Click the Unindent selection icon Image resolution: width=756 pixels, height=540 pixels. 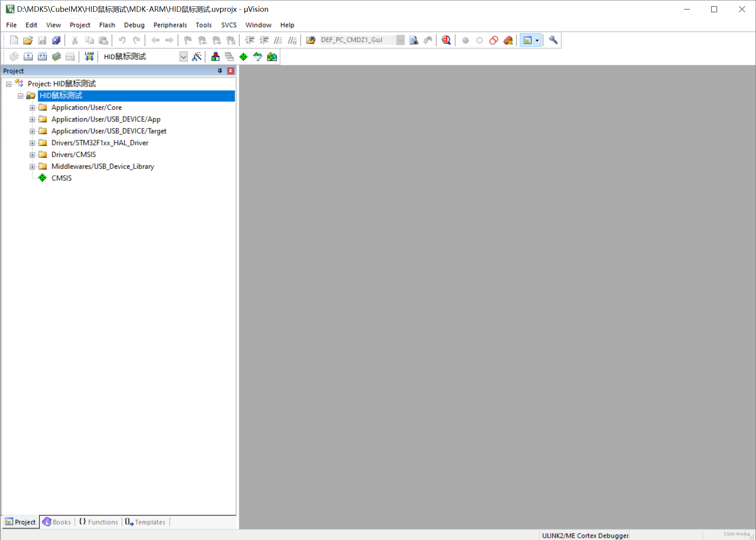tap(264, 40)
